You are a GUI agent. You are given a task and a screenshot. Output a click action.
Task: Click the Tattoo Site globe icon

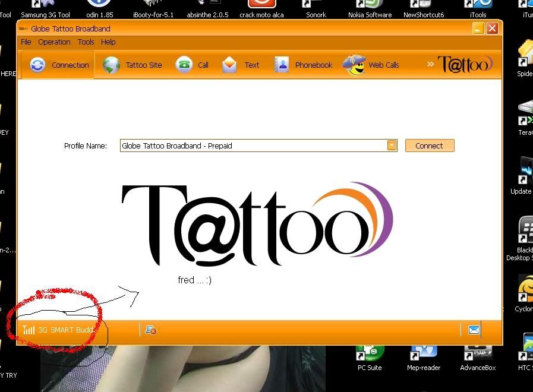[111, 65]
